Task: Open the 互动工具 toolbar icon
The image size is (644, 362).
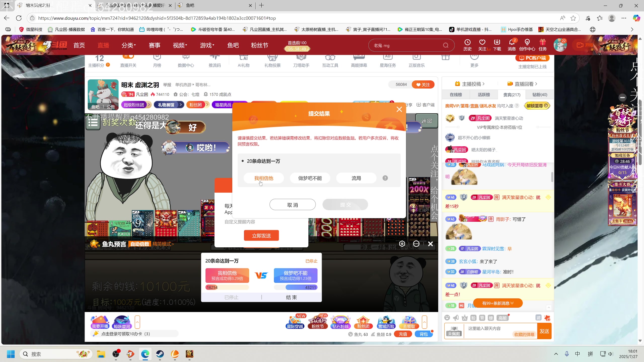Action: [330, 61]
